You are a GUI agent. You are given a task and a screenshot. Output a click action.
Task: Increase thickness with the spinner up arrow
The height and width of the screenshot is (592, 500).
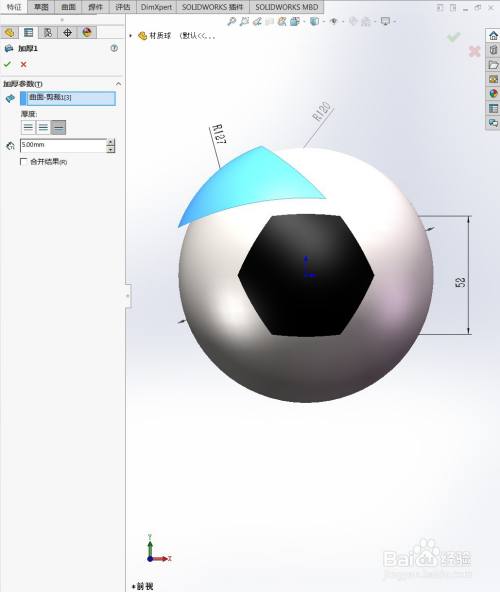[111, 142]
